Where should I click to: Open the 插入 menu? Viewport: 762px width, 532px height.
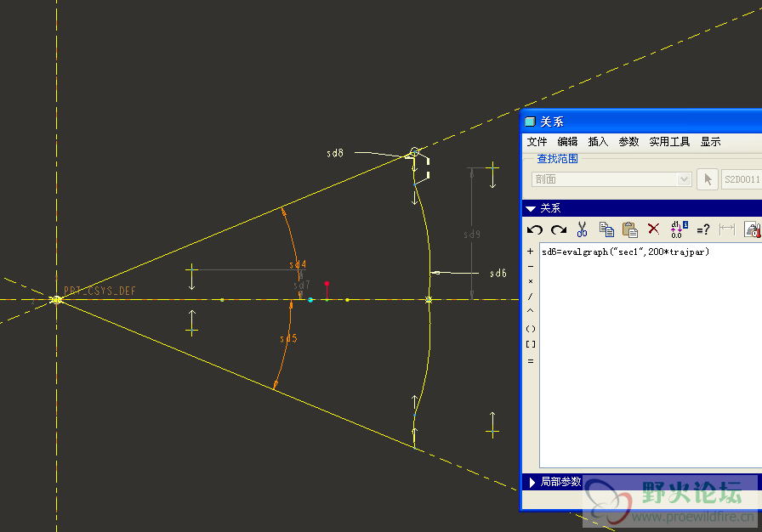[598, 142]
